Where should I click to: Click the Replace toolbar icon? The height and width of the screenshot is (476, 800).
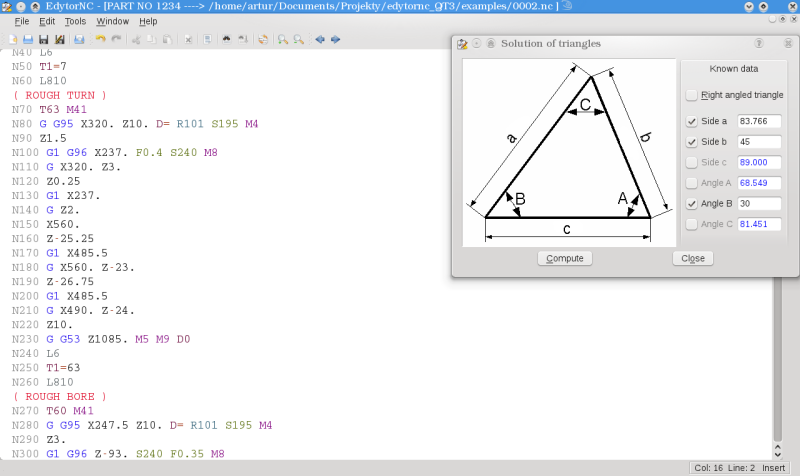[243, 39]
